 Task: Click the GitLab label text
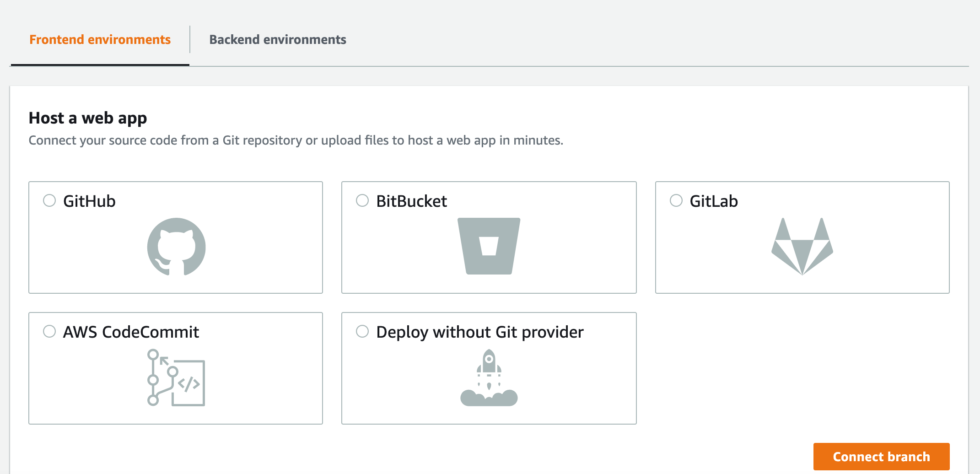pos(714,201)
